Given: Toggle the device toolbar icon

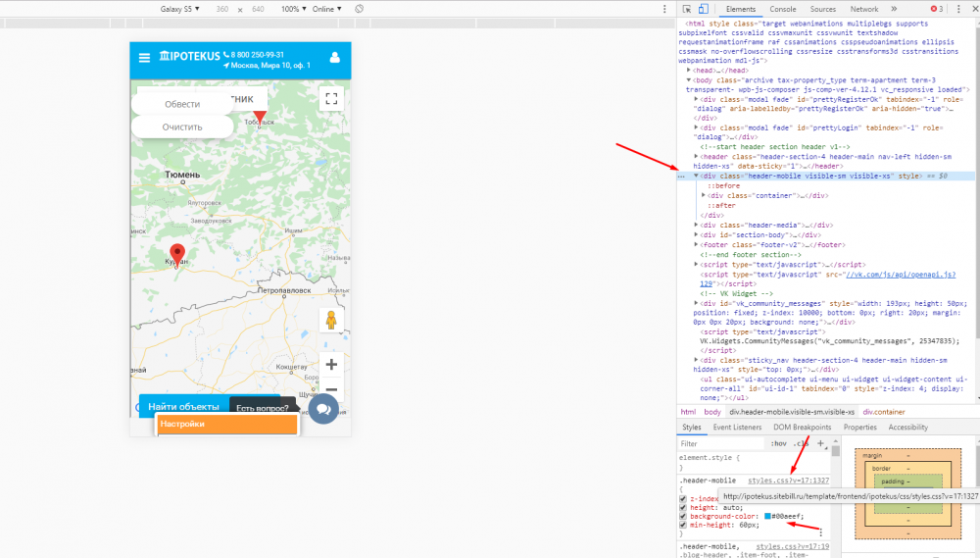Looking at the screenshot, I should [703, 9].
